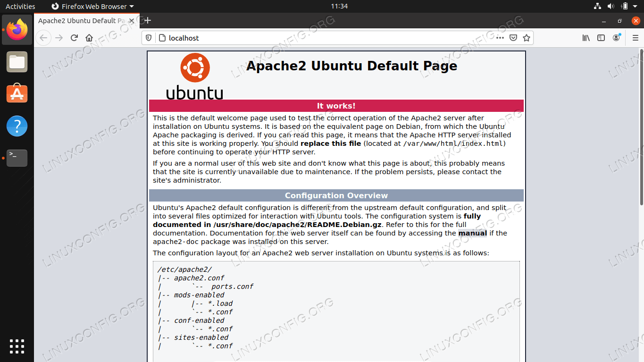
Task: Open the Firefox account icon
Action: (616, 38)
